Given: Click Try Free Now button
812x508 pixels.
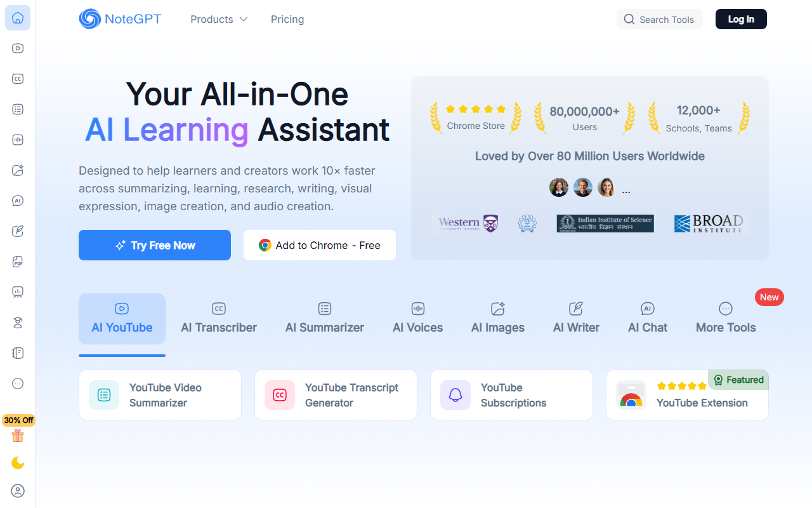Looking at the screenshot, I should pyautogui.click(x=155, y=245).
